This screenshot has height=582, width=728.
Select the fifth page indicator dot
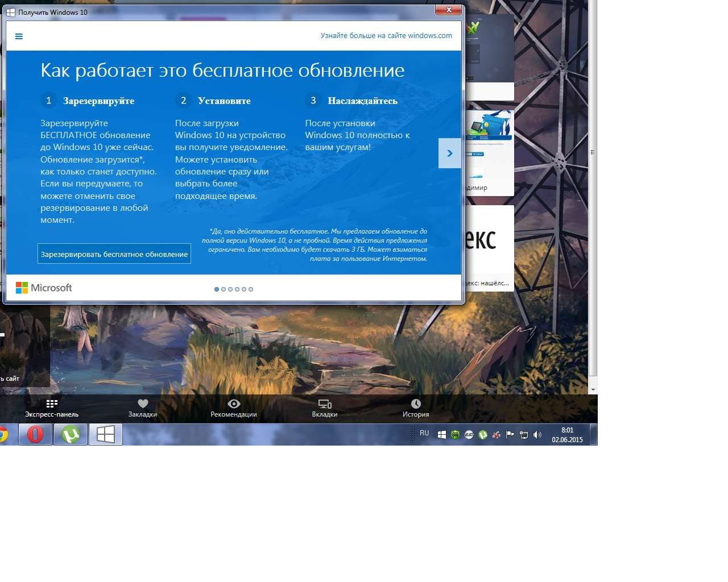tap(244, 289)
